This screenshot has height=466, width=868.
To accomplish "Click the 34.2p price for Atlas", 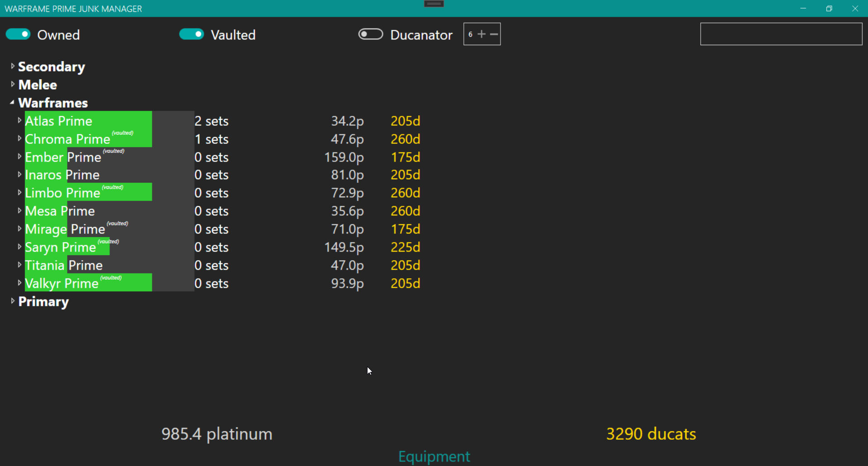I will 347,121.
